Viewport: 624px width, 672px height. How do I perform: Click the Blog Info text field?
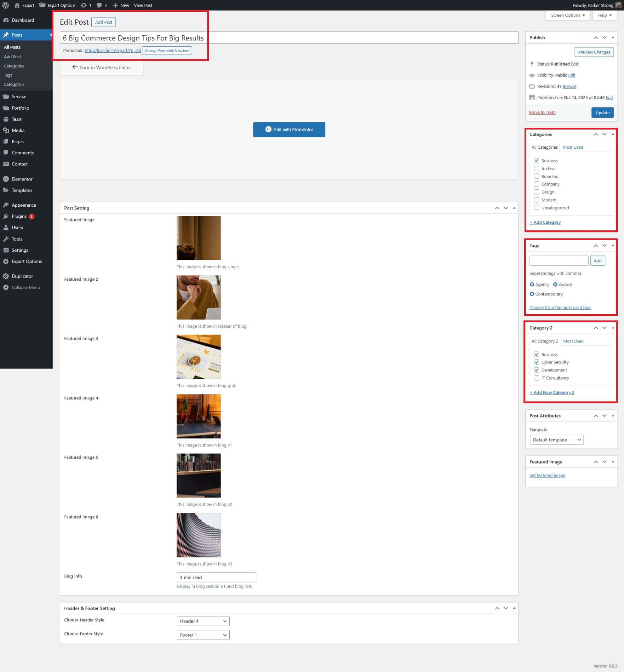point(216,577)
